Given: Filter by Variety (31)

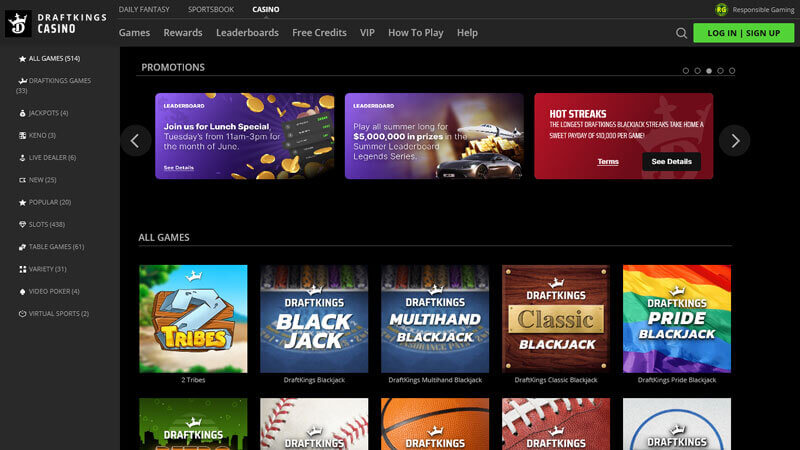Looking at the screenshot, I should (47, 269).
